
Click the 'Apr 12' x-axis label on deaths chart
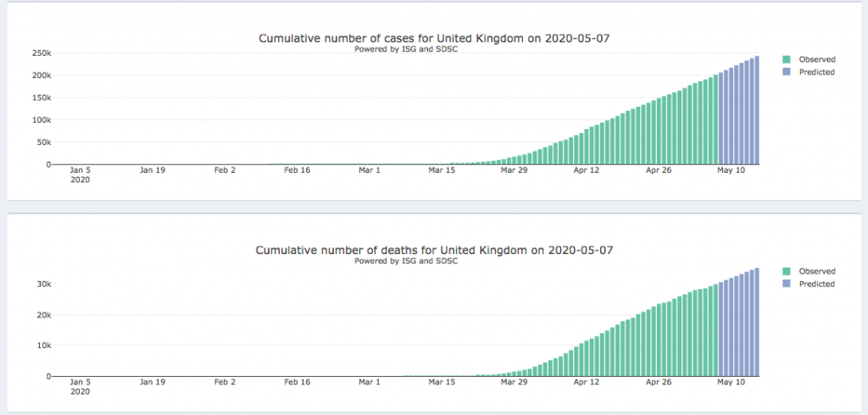pos(586,382)
